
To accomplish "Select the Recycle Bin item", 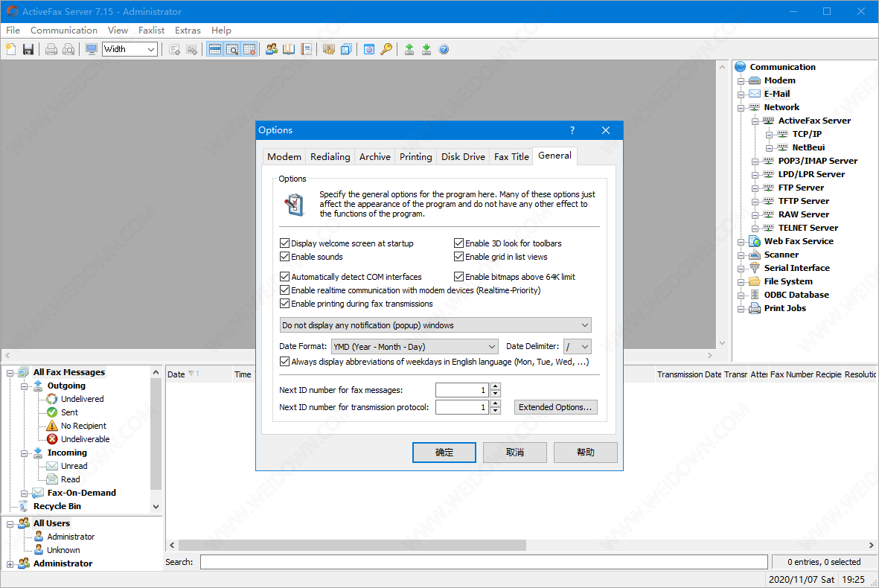I will [57, 506].
